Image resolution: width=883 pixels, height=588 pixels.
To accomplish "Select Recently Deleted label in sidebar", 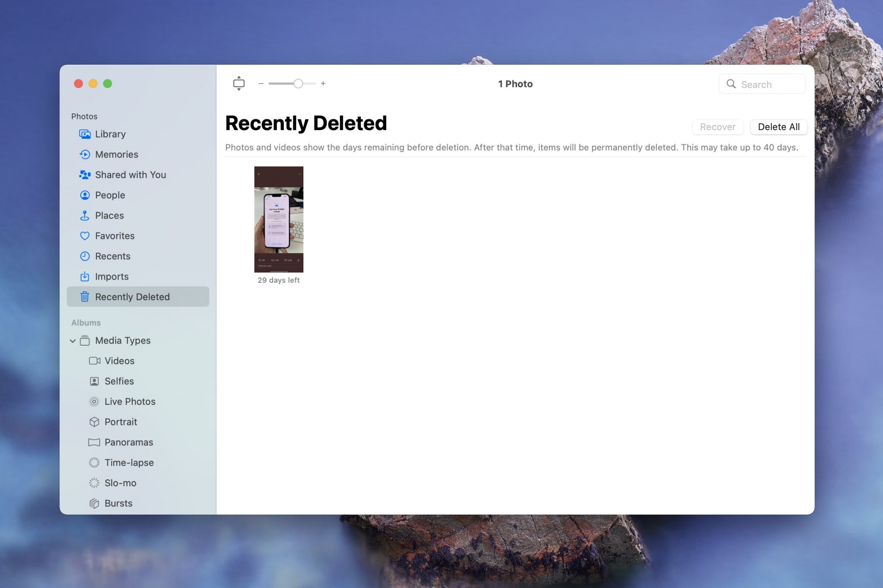I will (132, 297).
